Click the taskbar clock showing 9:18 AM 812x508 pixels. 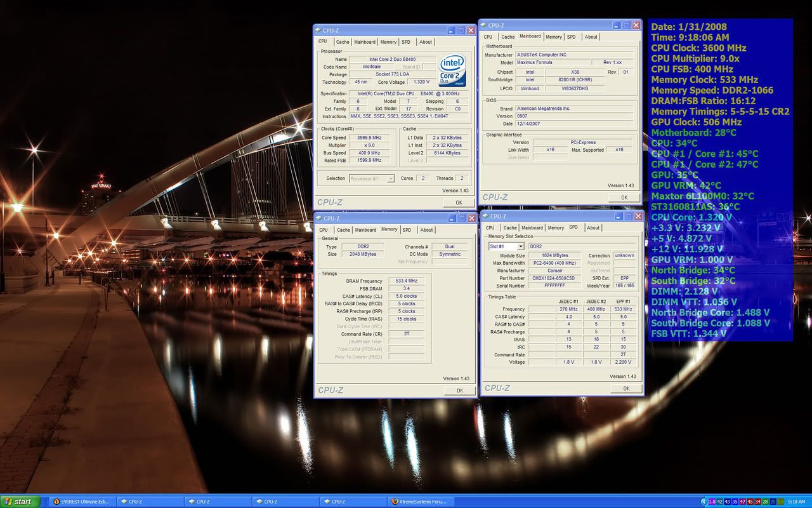pos(796,502)
